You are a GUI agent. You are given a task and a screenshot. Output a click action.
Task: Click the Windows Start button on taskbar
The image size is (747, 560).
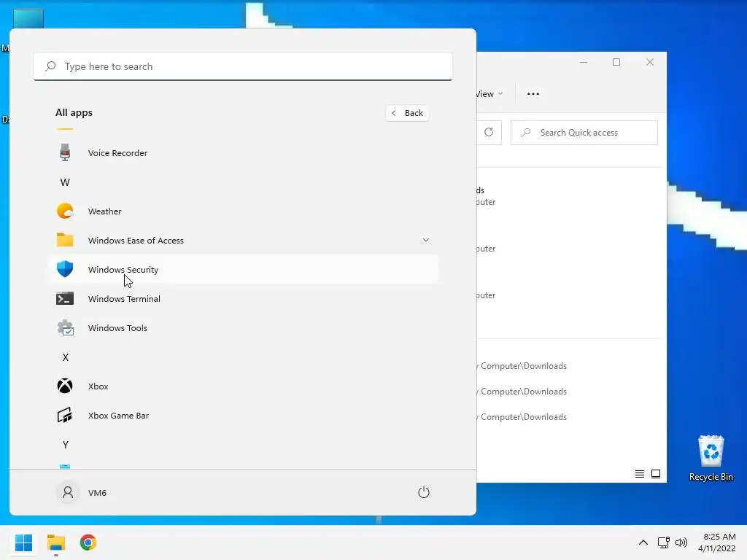(24, 542)
